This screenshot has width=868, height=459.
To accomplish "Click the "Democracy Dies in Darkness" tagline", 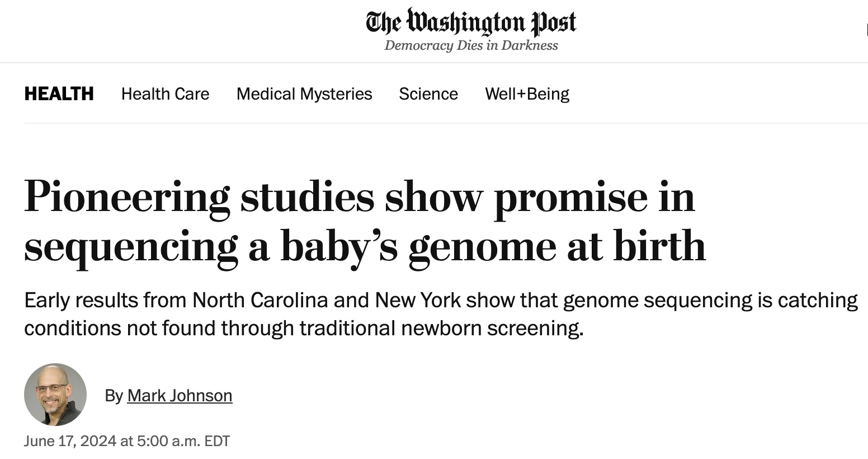I will (471, 45).
